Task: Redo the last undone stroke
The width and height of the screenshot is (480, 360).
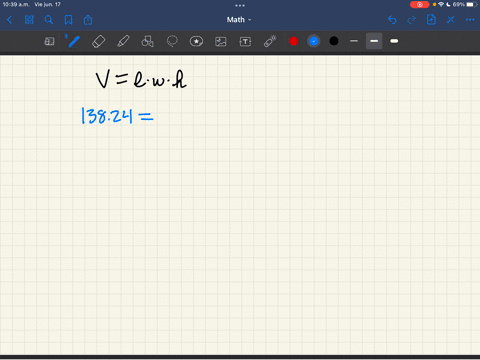Action: click(x=411, y=20)
